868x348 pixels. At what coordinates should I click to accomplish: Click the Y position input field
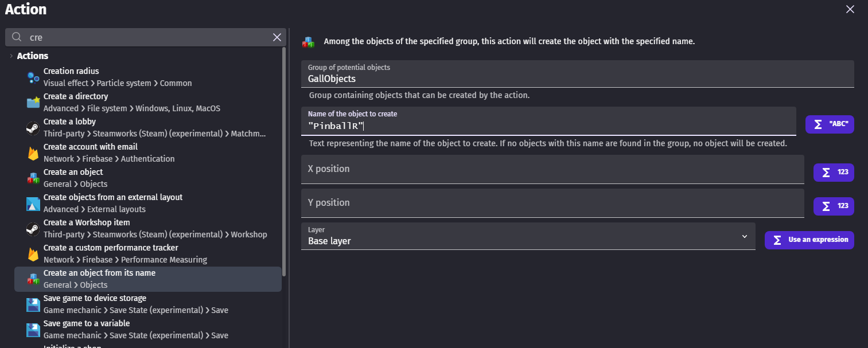click(552, 203)
